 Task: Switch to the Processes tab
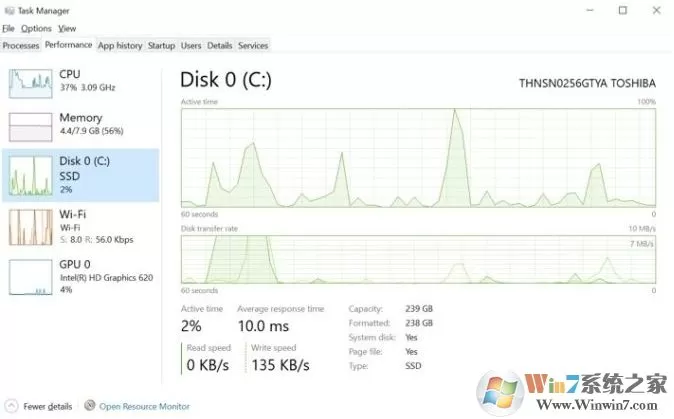21,45
